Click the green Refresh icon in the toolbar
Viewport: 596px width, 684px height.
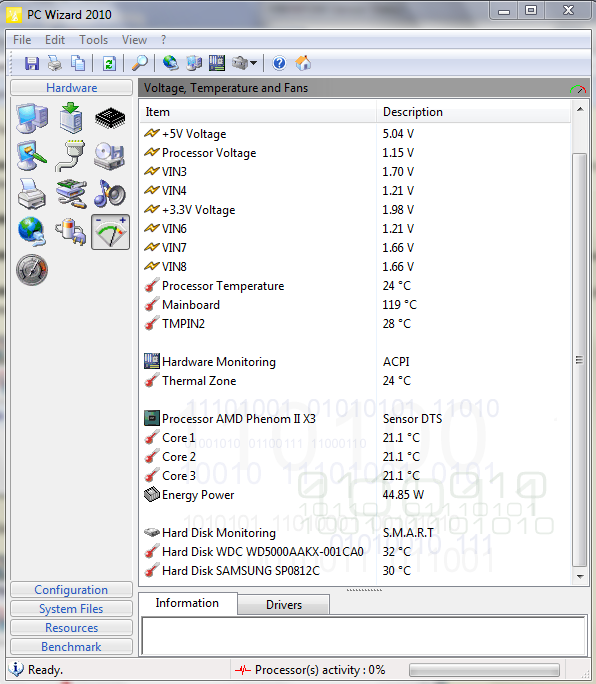click(109, 64)
